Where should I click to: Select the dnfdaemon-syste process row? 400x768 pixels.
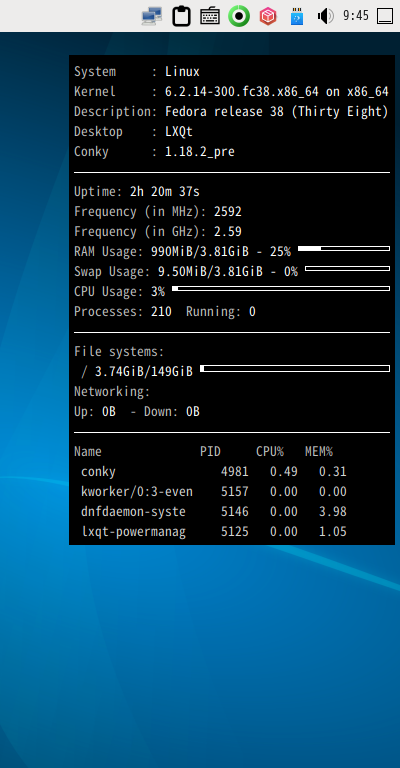pyautogui.click(x=214, y=512)
